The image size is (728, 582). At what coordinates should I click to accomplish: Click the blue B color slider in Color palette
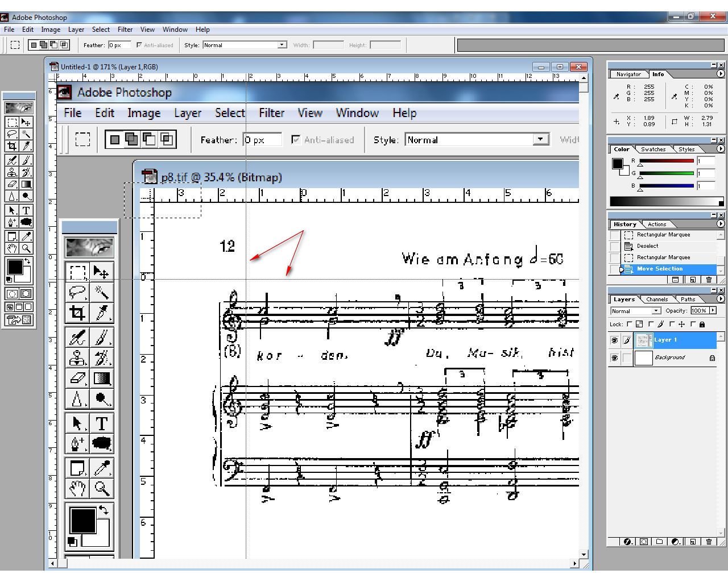666,185
